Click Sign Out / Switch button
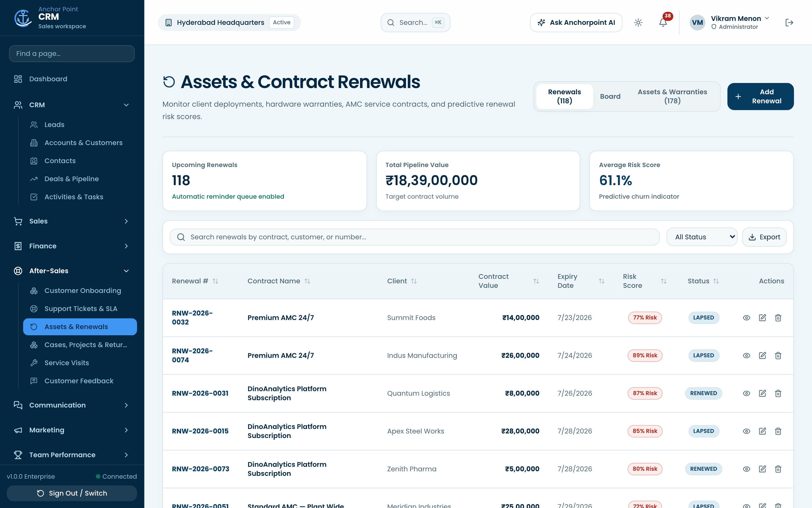The width and height of the screenshot is (812, 508). [72, 493]
